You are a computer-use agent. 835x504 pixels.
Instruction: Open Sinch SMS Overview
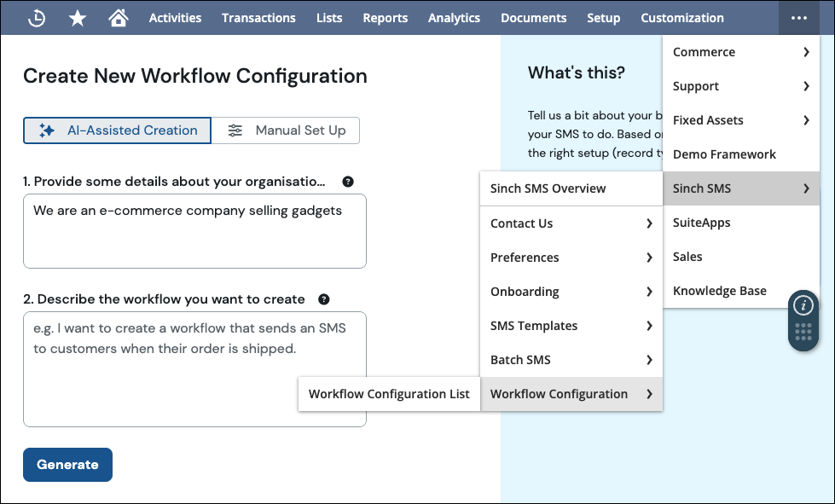[548, 188]
